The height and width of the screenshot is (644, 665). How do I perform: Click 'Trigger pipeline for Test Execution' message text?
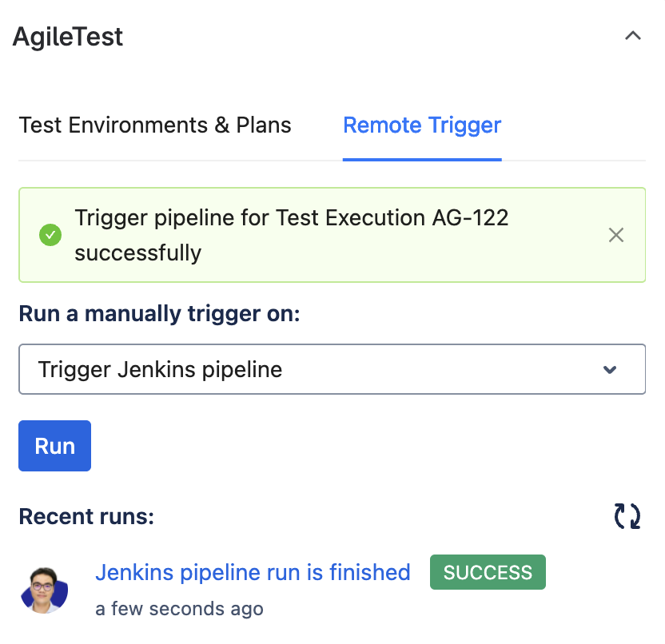point(250,217)
